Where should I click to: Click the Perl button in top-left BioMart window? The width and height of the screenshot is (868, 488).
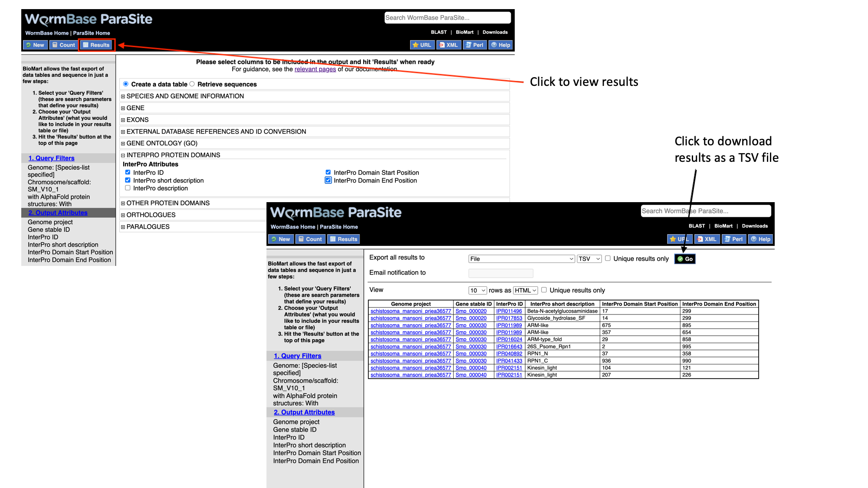click(475, 45)
